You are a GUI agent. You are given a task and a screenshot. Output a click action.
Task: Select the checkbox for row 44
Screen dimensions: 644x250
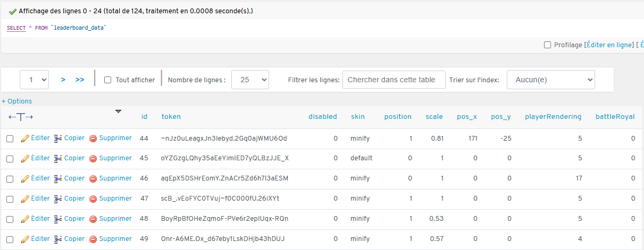pos(10,139)
